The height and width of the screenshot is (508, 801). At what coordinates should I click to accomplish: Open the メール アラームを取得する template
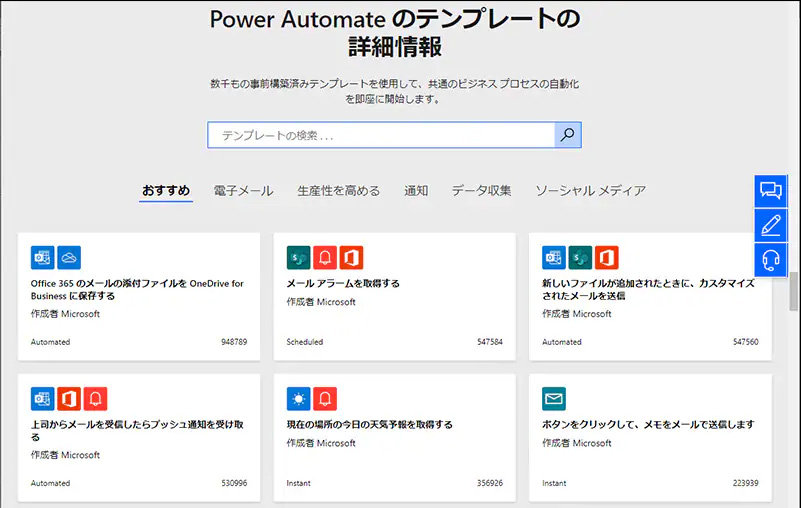[343, 283]
